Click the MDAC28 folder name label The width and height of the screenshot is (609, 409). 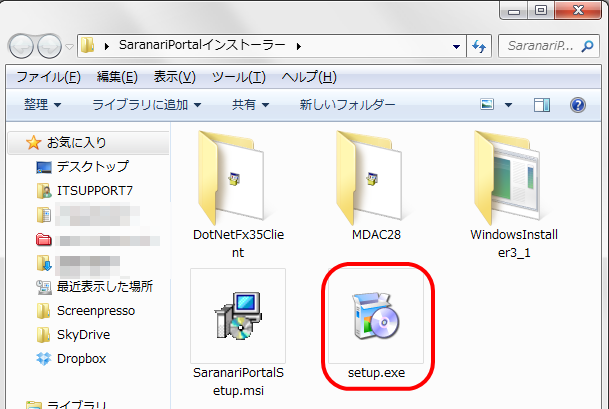coord(376,235)
